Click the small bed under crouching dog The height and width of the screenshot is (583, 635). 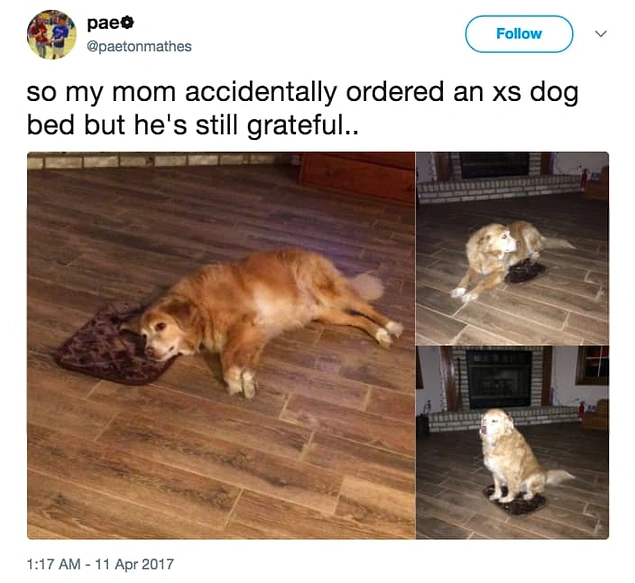525,272
